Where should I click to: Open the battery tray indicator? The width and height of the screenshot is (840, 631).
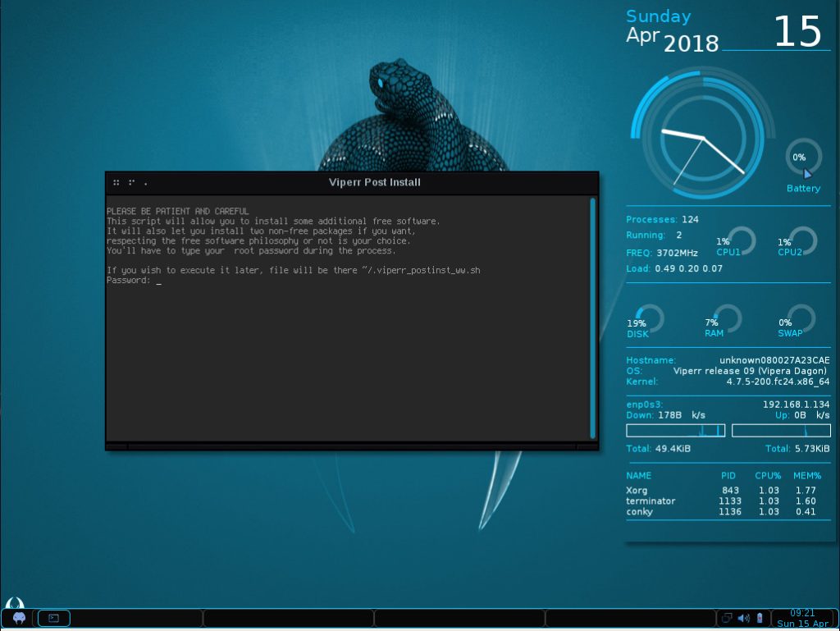pyautogui.click(x=760, y=618)
